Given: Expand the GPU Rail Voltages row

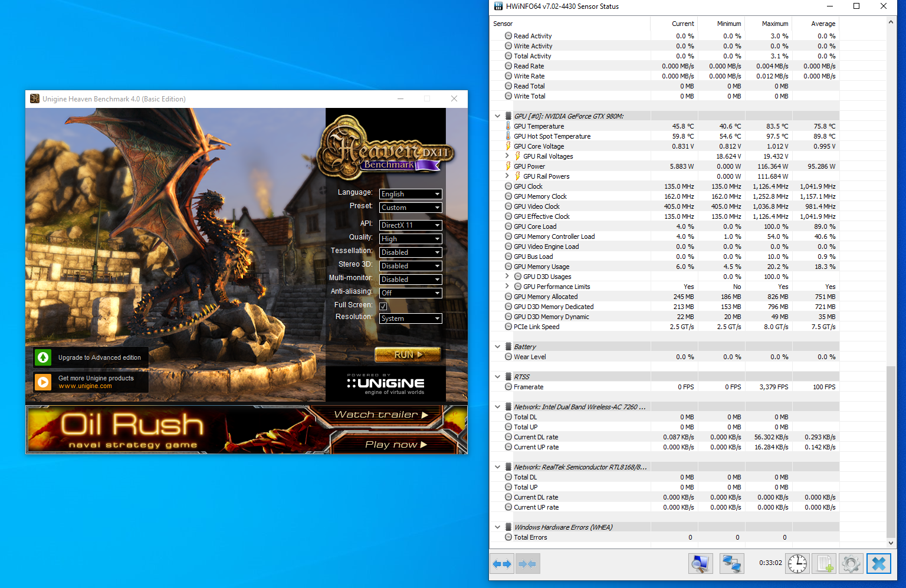Looking at the screenshot, I should pyautogui.click(x=507, y=156).
